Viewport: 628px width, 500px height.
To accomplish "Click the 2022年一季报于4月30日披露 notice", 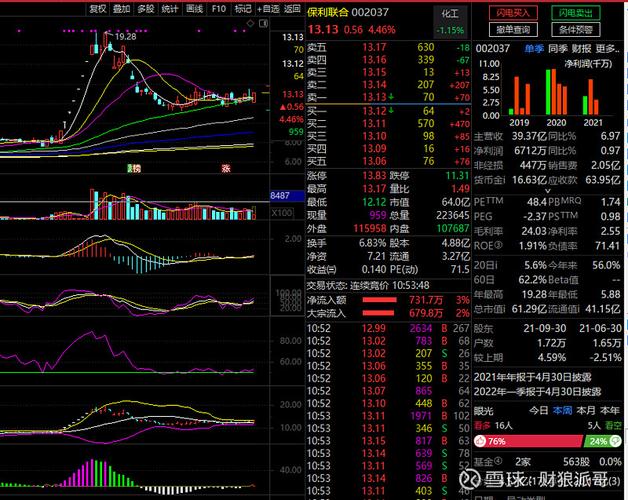I will pyautogui.click(x=537, y=391).
